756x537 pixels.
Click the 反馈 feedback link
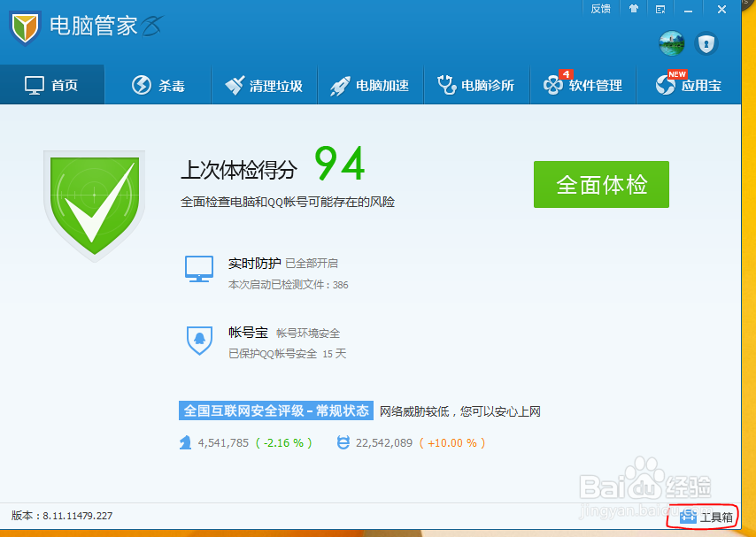click(600, 9)
